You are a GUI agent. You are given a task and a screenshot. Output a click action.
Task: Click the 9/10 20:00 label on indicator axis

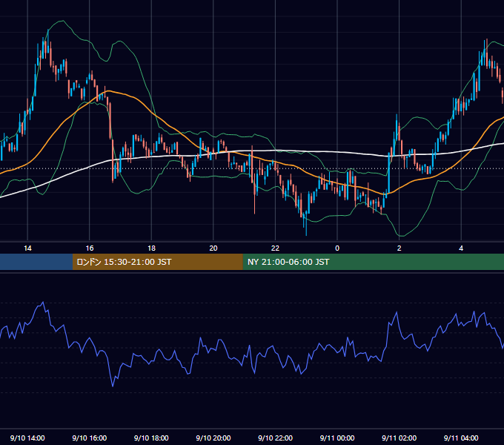point(213,438)
